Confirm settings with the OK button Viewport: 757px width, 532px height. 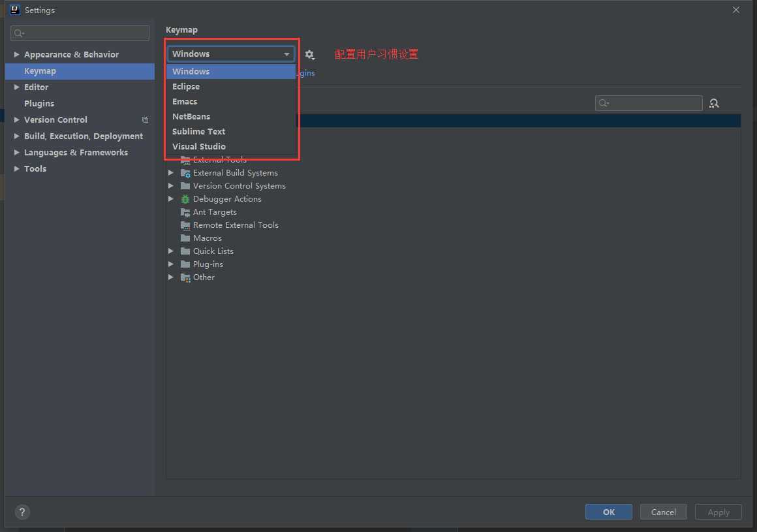(x=609, y=512)
